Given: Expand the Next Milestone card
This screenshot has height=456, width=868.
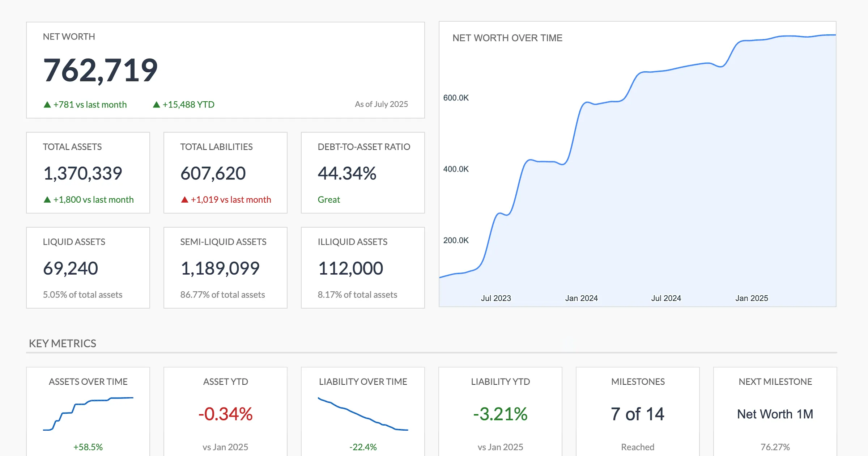Looking at the screenshot, I should click(x=775, y=413).
